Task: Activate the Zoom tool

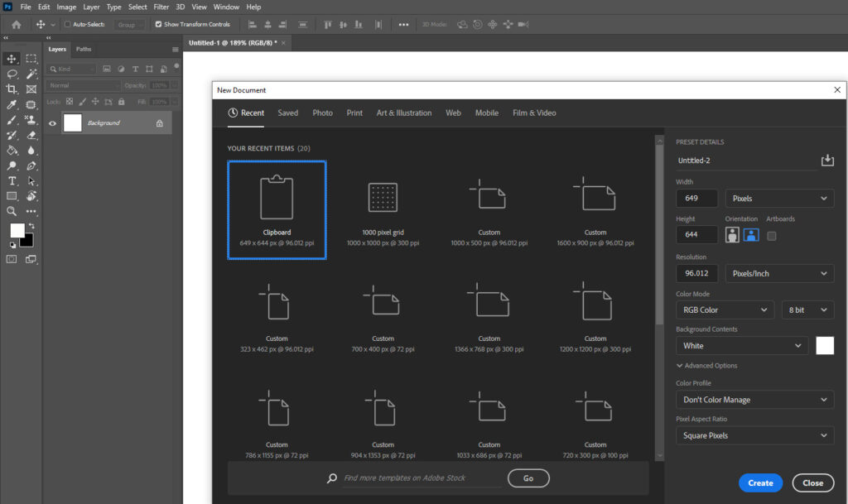Action: (x=11, y=211)
